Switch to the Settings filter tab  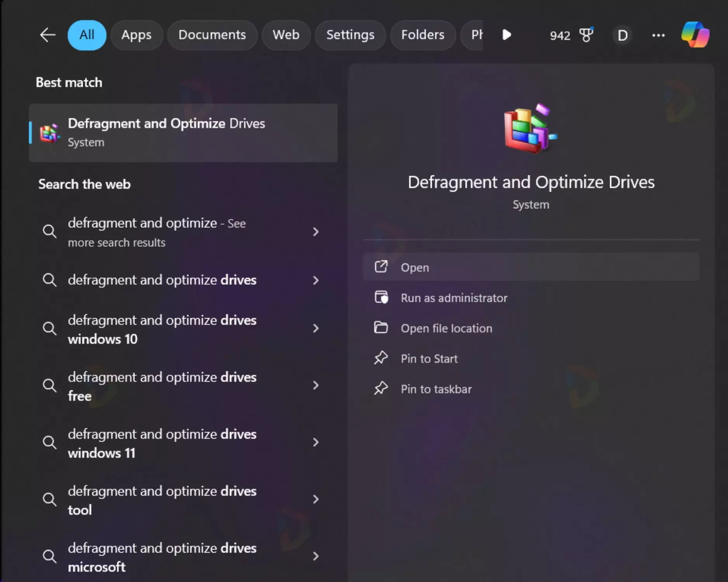350,35
